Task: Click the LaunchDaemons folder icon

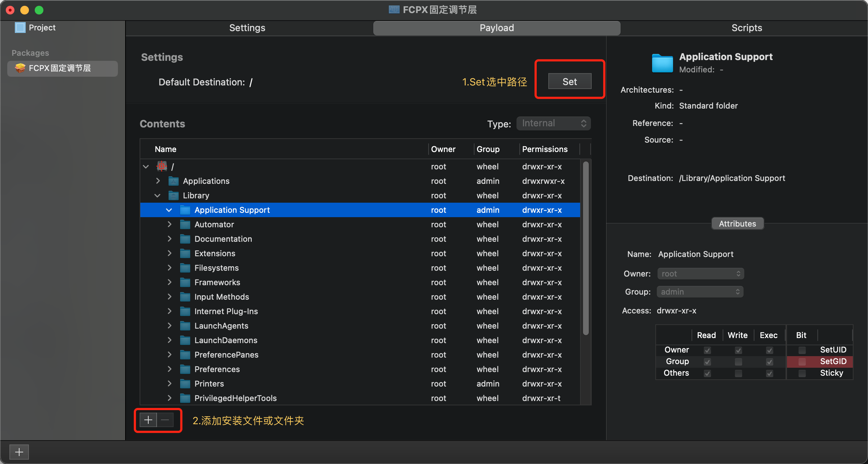Action: click(x=185, y=340)
